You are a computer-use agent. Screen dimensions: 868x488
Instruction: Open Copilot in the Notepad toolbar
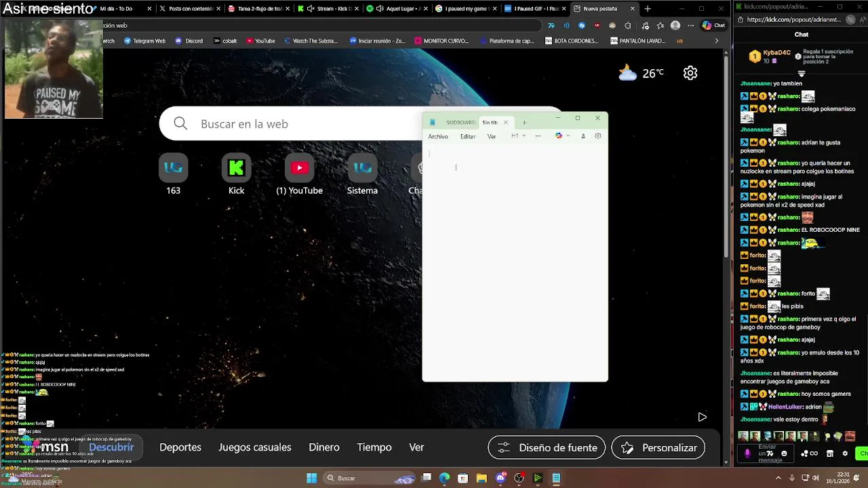(x=559, y=136)
